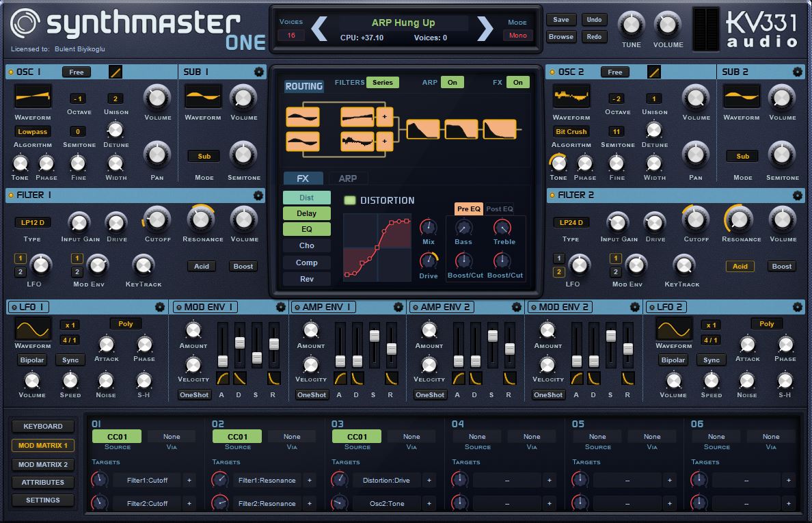Enable Acid mode on FILTER 1
This screenshot has width=812, height=523.
click(x=201, y=266)
